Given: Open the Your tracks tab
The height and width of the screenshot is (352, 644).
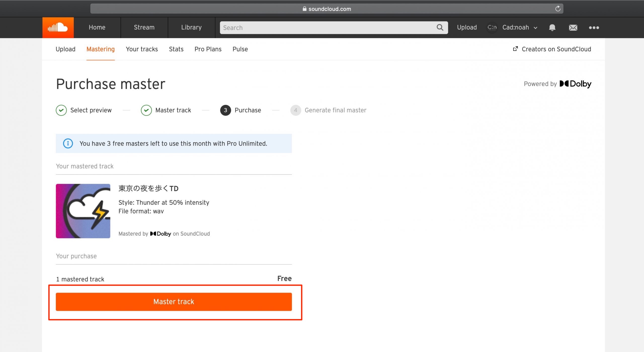Looking at the screenshot, I should [142, 49].
